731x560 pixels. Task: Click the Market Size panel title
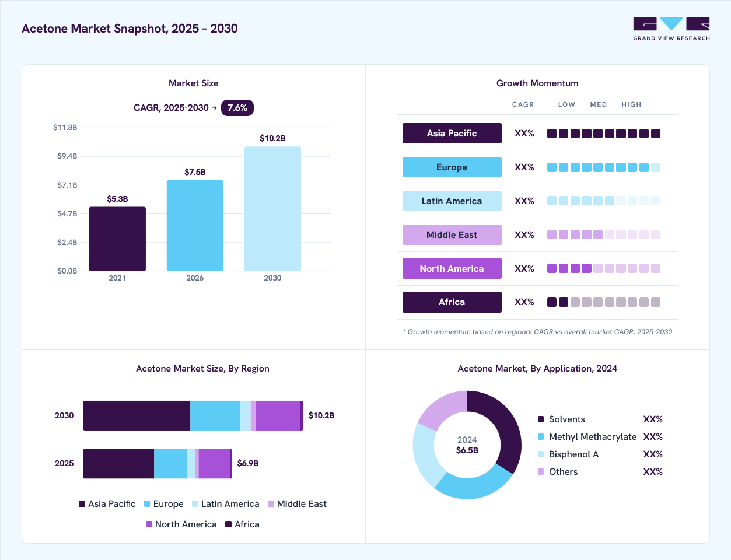coord(194,83)
